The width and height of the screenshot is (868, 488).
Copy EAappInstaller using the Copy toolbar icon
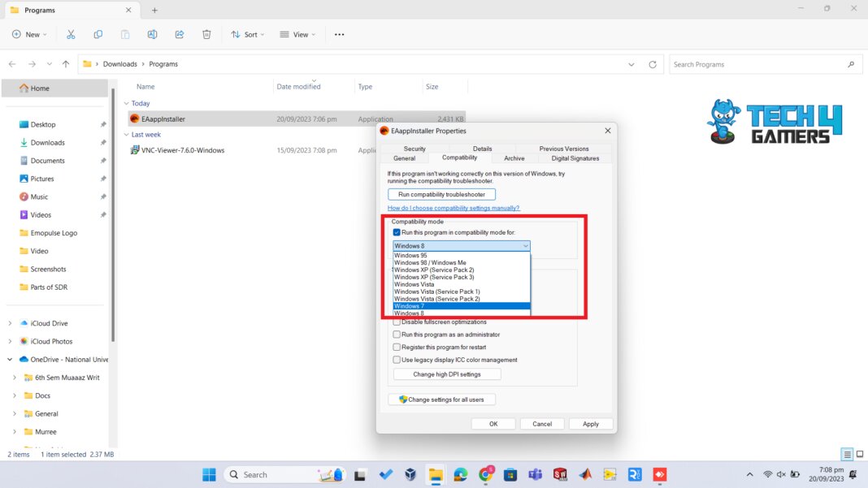coord(98,34)
